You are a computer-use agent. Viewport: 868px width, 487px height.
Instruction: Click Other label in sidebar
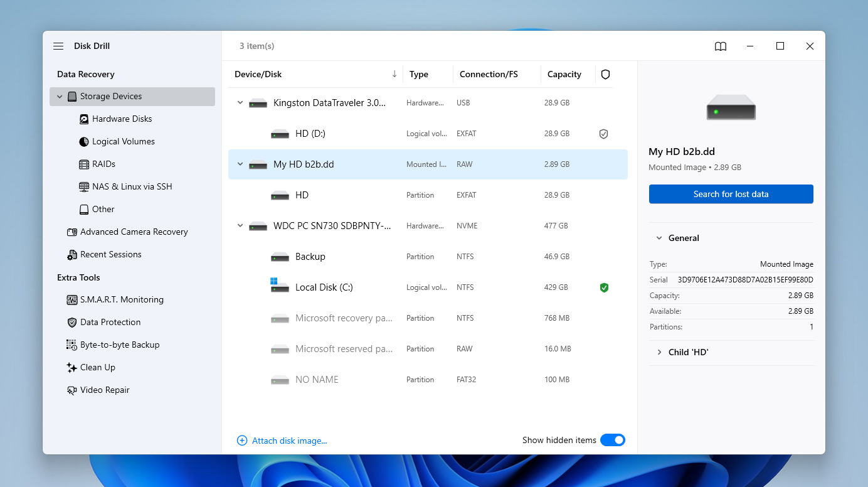pos(103,210)
